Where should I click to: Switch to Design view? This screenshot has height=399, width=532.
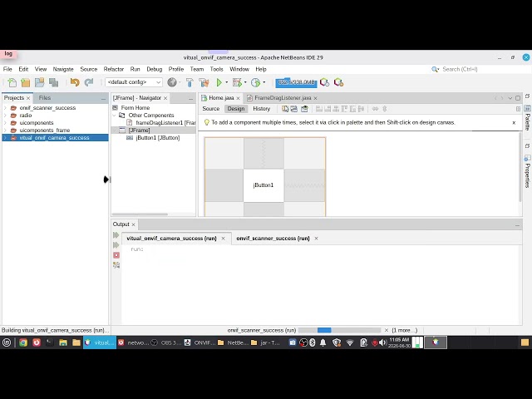(x=236, y=109)
